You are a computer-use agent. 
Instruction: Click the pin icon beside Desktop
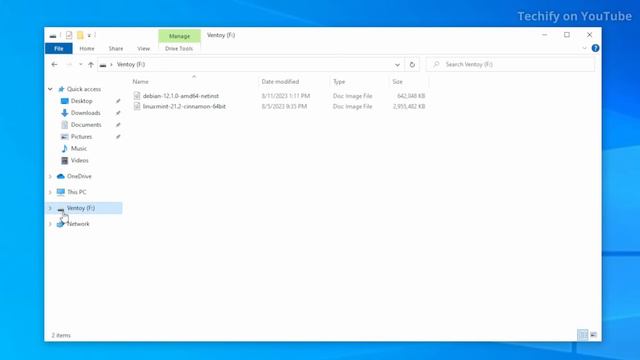coord(118,101)
